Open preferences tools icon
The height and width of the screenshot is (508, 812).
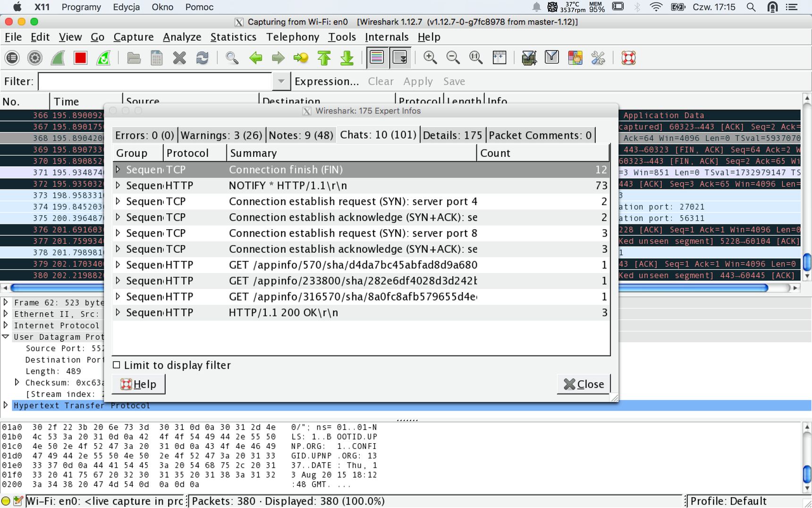click(598, 58)
